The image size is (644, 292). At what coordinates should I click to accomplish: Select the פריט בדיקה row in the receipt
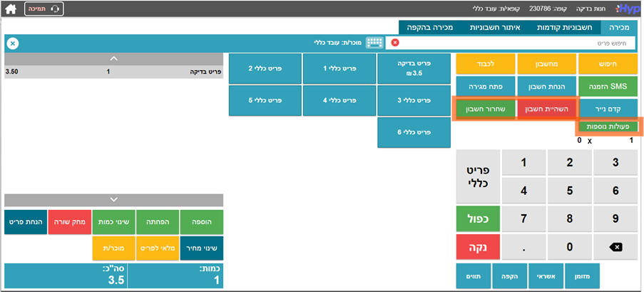(113, 71)
